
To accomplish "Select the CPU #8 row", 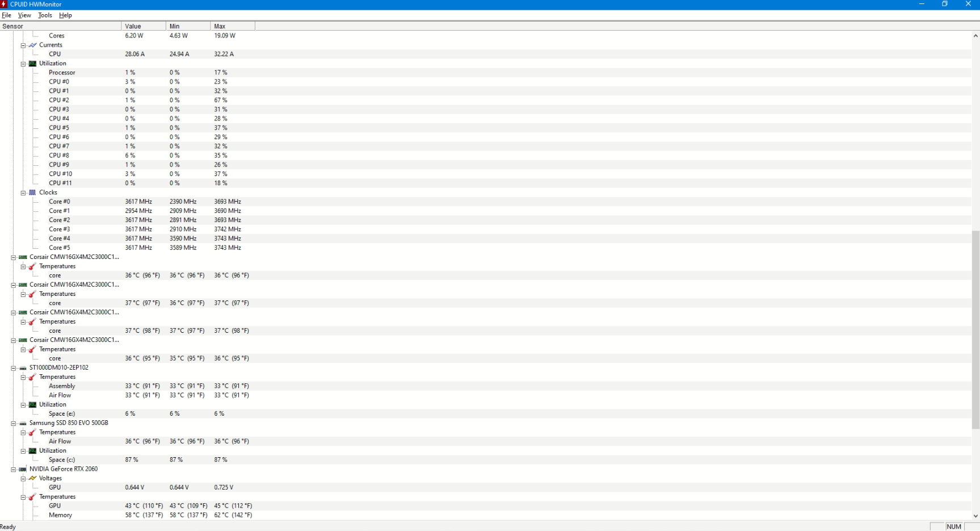I will [138, 156].
